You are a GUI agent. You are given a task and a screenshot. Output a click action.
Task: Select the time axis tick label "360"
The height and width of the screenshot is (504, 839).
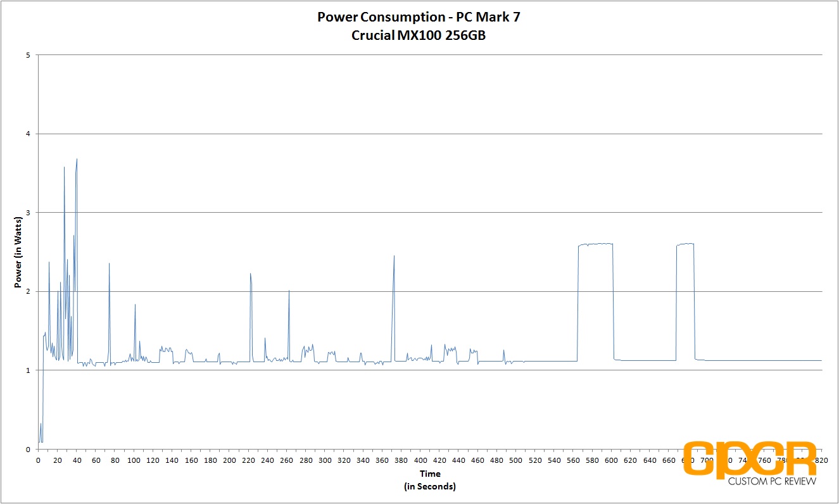pyautogui.click(x=382, y=460)
